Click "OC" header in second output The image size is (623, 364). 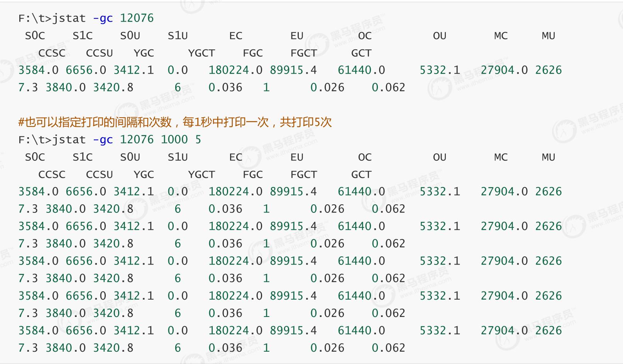364,157
